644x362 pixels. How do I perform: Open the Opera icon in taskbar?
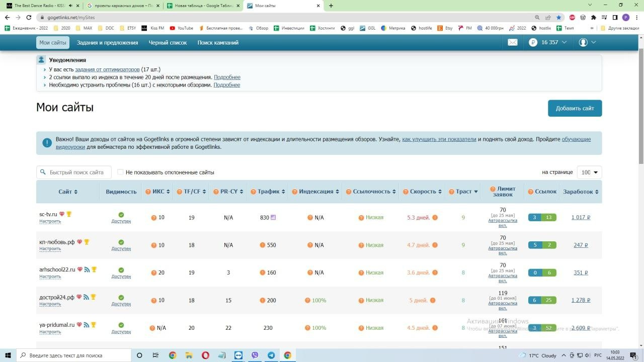[205, 355]
